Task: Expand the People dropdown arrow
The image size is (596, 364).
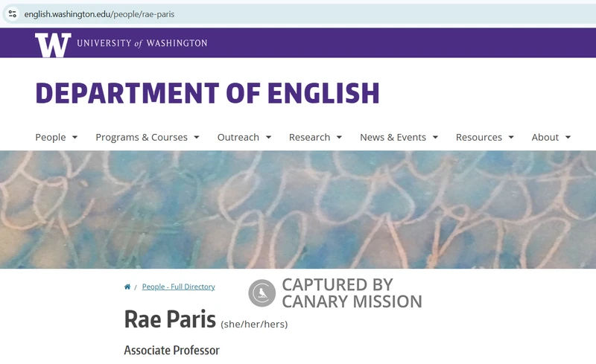Action: pos(75,137)
